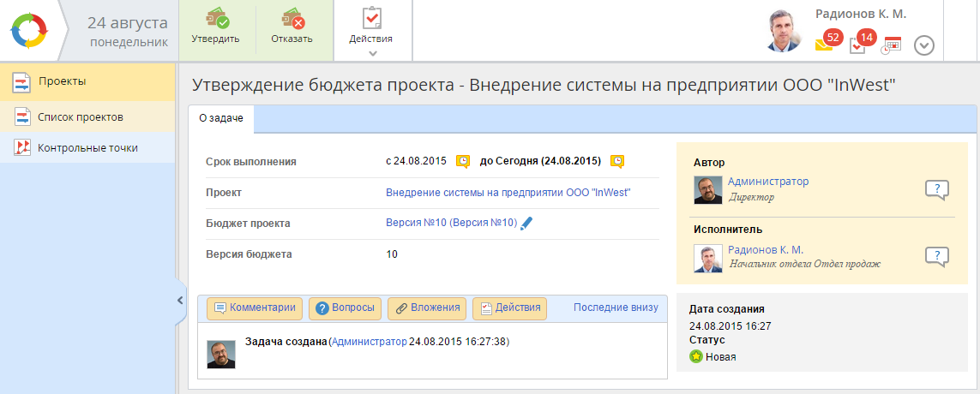Open user avatar in header
The height and width of the screenshot is (394, 980).
tap(784, 31)
